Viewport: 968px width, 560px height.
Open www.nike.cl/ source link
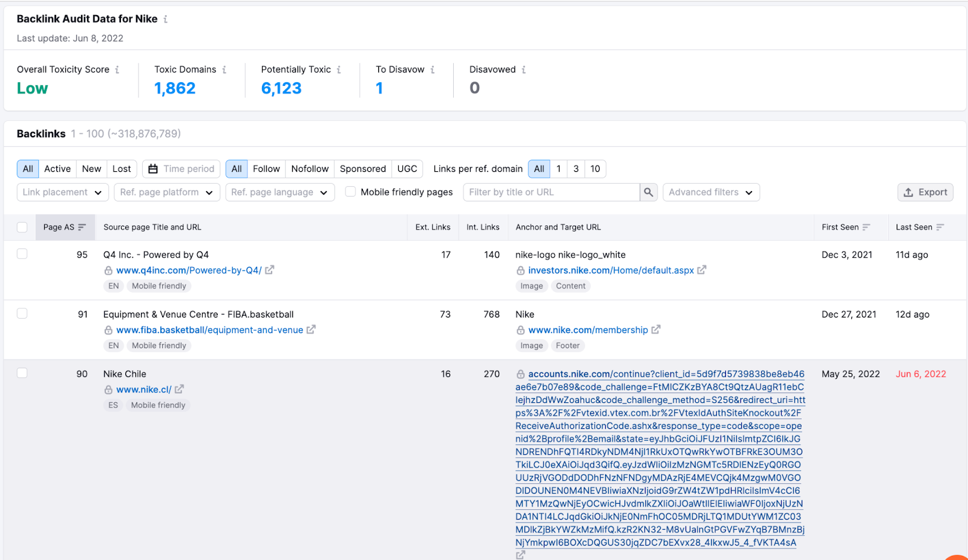pos(144,389)
